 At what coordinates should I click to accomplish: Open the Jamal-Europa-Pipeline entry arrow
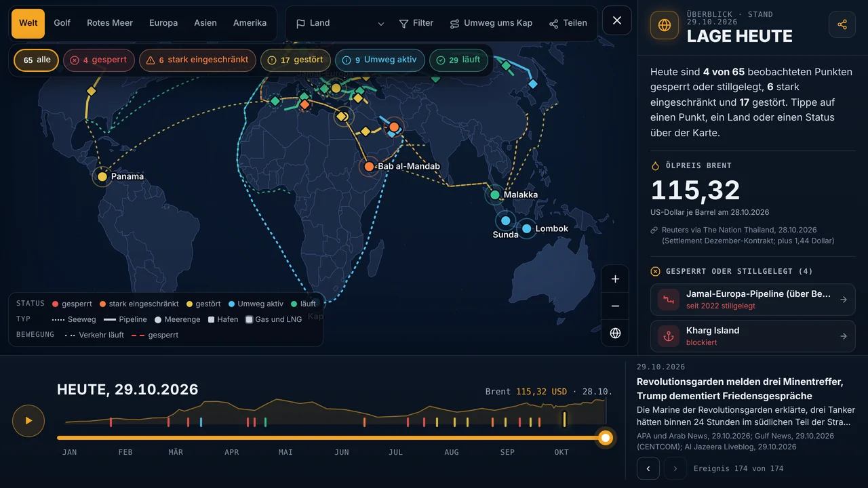click(x=844, y=300)
